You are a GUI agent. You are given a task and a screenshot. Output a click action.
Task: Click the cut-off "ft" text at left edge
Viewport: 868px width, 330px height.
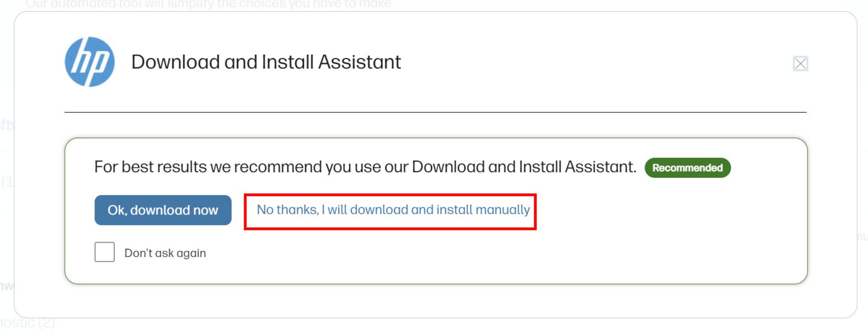pyautogui.click(x=6, y=125)
